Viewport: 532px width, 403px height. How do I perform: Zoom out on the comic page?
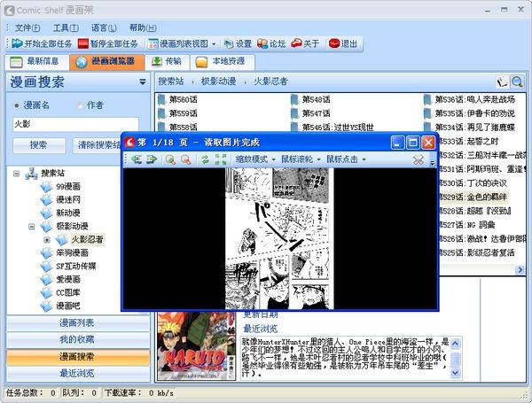[186, 159]
